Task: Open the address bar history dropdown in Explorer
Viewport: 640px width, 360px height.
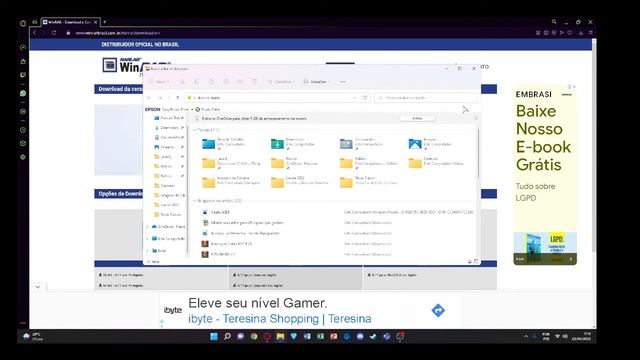Action: pyautogui.click(x=355, y=98)
